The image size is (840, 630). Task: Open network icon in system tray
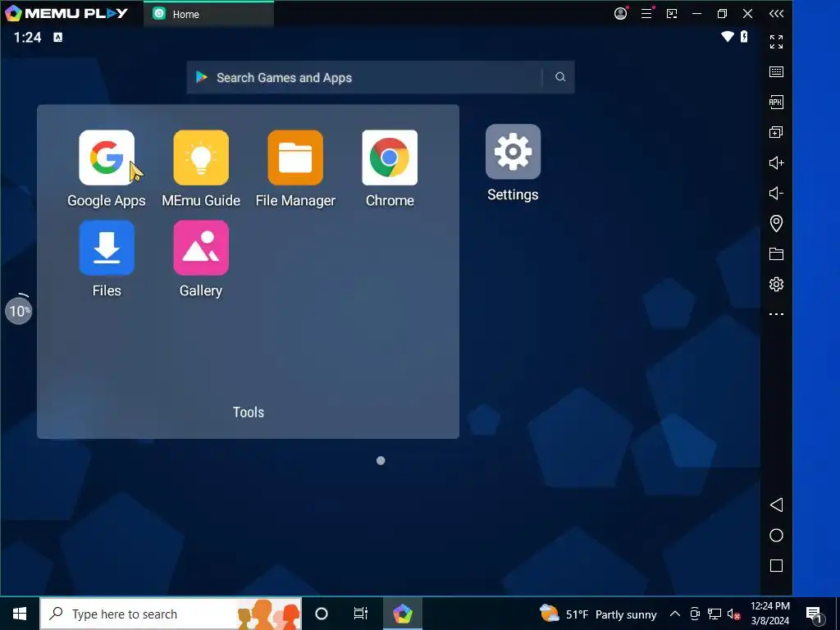click(714, 614)
